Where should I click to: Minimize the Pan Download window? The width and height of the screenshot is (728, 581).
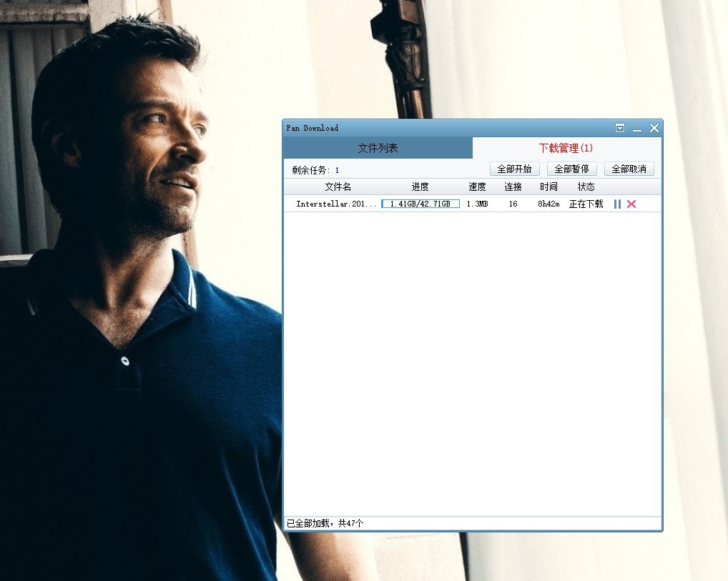636,129
